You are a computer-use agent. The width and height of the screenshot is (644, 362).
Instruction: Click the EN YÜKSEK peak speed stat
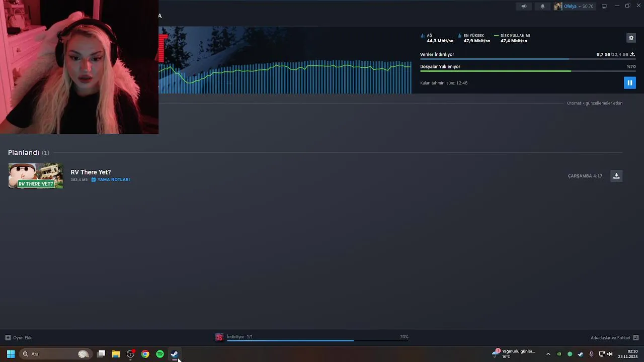click(x=474, y=38)
